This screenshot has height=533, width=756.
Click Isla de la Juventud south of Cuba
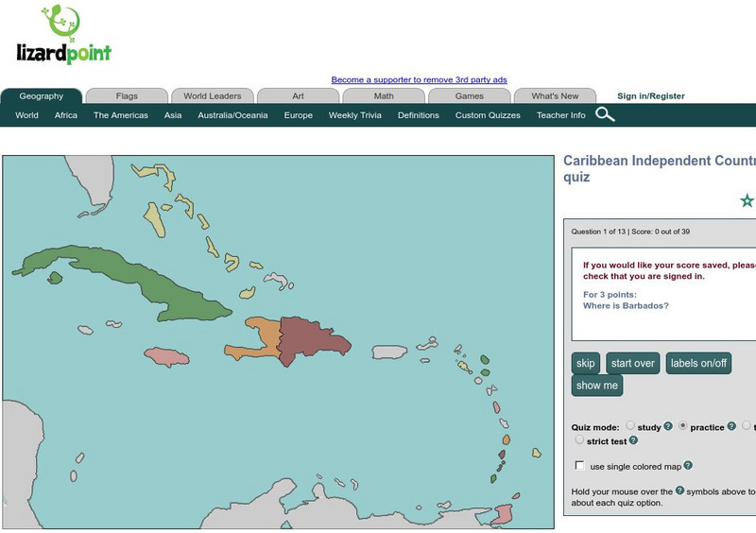pyautogui.click(x=55, y=278)
